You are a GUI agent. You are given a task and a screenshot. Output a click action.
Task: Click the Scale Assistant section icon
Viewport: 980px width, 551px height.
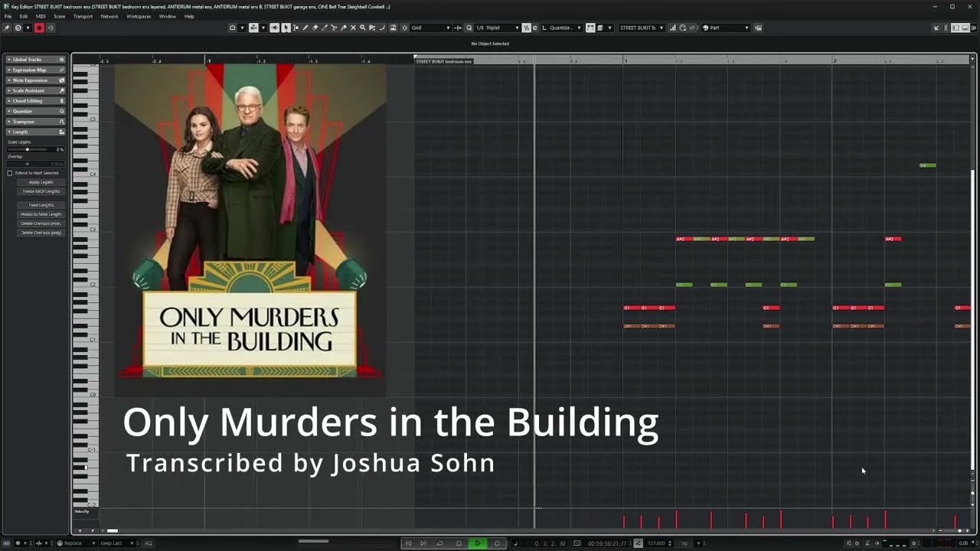(62, 90)
